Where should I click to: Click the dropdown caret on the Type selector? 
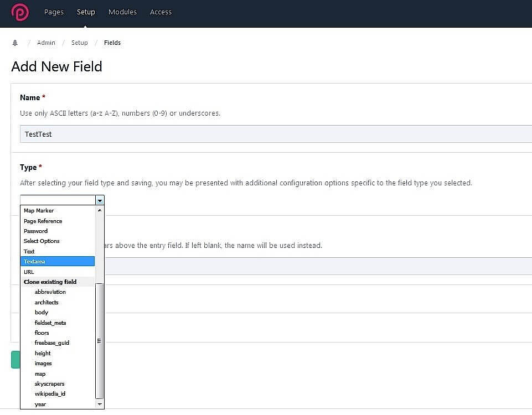click(x=100, y=200)
